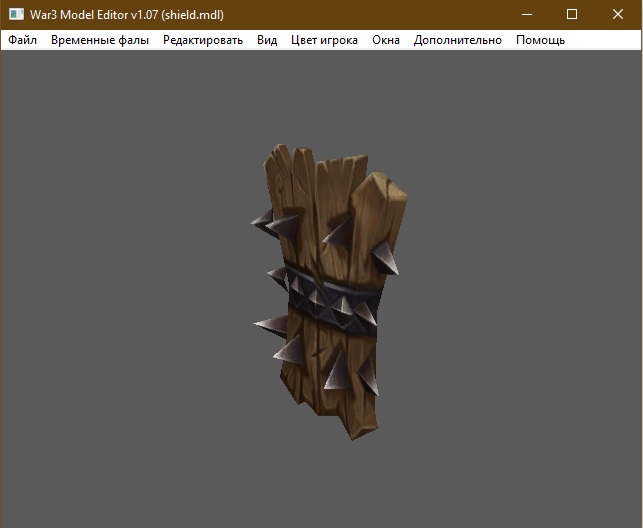The image size is (643, 528).
Task: Minimize the War3 Model Editor window
Action: click(527, 14)
